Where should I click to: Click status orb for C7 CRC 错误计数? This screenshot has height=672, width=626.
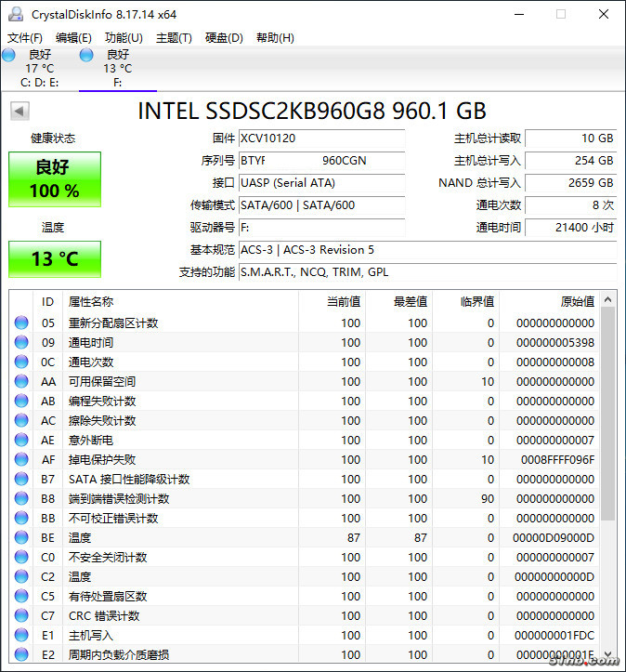coord(21,615)
